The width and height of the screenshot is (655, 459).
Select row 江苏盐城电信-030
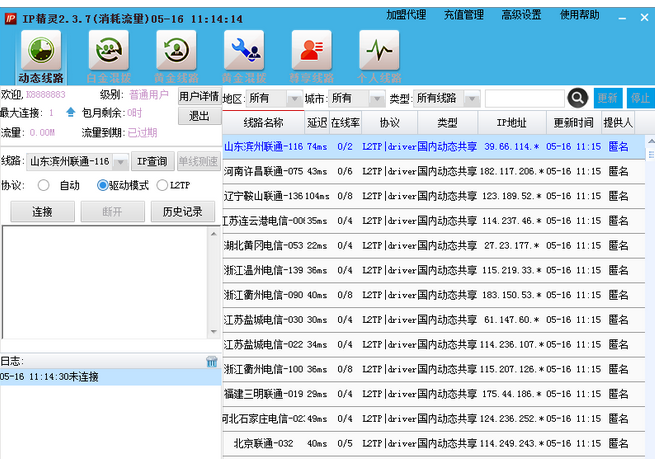point(434,320)
